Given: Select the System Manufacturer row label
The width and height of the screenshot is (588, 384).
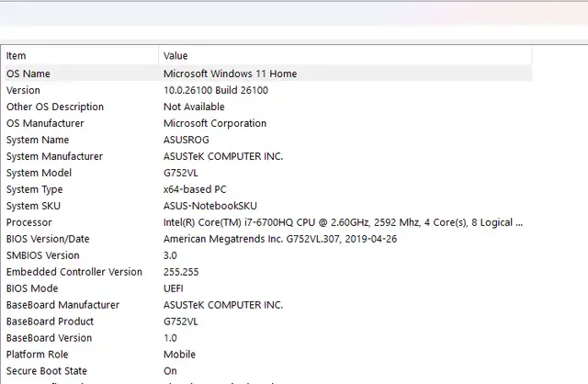Looking at the screenshot, I should pos(55,156).
